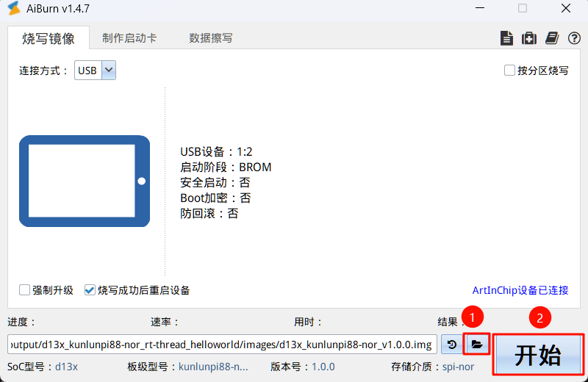This screenshot has height=382, width=588.
Task: Click the USB设备：1:2 text line
Action: point(216,151)
